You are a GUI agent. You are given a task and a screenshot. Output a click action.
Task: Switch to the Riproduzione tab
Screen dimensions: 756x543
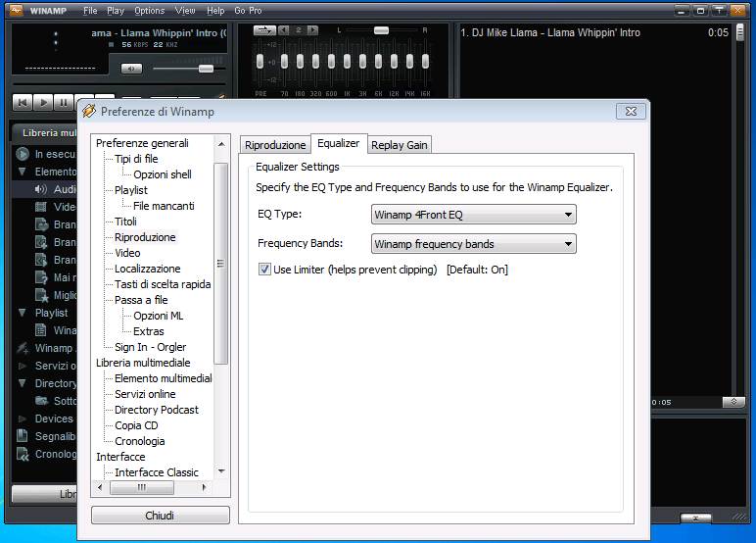pos(275,145)
